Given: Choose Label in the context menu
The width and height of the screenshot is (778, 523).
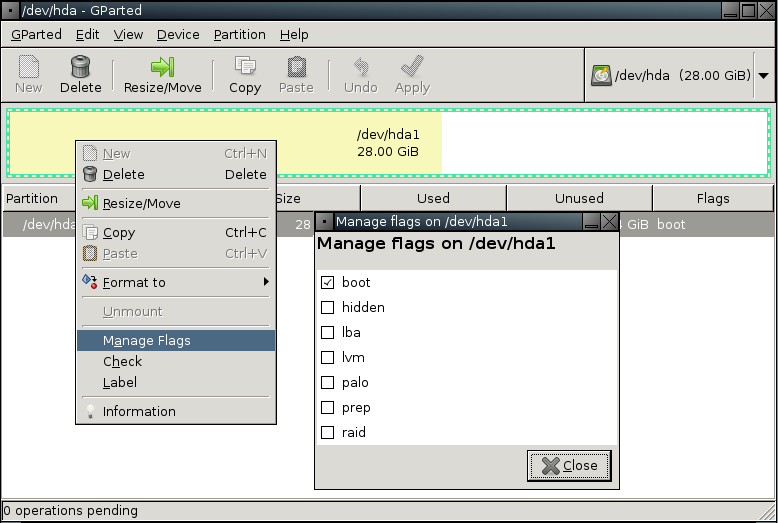Looking at the screenshot, I should point(176,382).
